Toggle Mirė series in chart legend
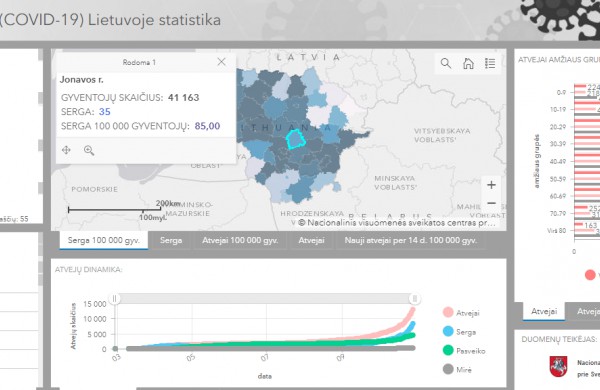600x390 pixels. 457,370
